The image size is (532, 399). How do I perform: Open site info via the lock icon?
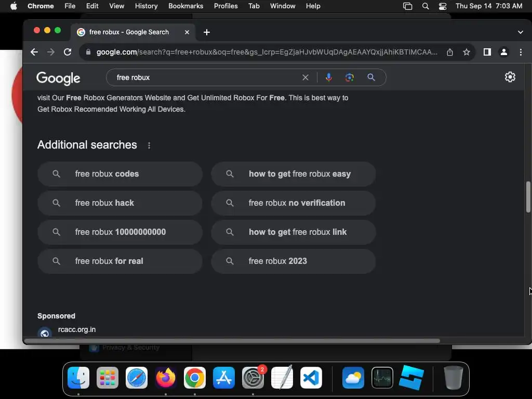click(x=88, y=52)
